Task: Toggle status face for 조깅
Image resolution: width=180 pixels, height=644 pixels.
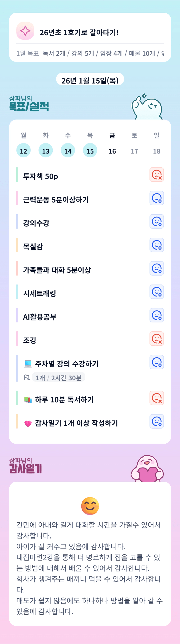Action: tap(156, 339)
